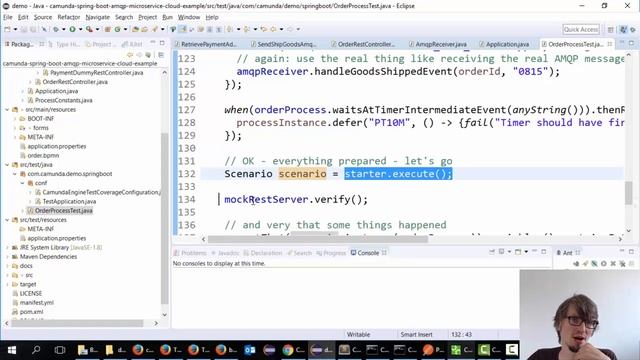Open the Java perspective icon near Quick Access
The height and width of the screenshot is (360, 640).
tap(623, 29)
